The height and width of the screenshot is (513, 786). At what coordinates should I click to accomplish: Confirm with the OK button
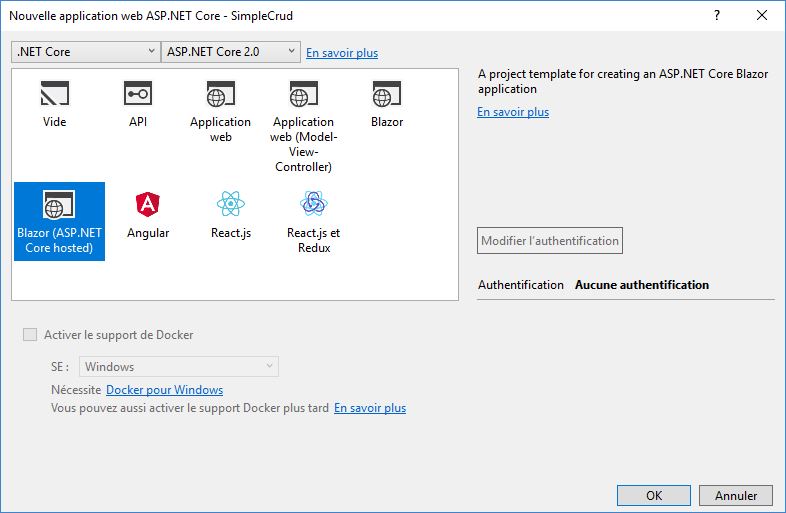pyautogui.click(x=654, y=495)
